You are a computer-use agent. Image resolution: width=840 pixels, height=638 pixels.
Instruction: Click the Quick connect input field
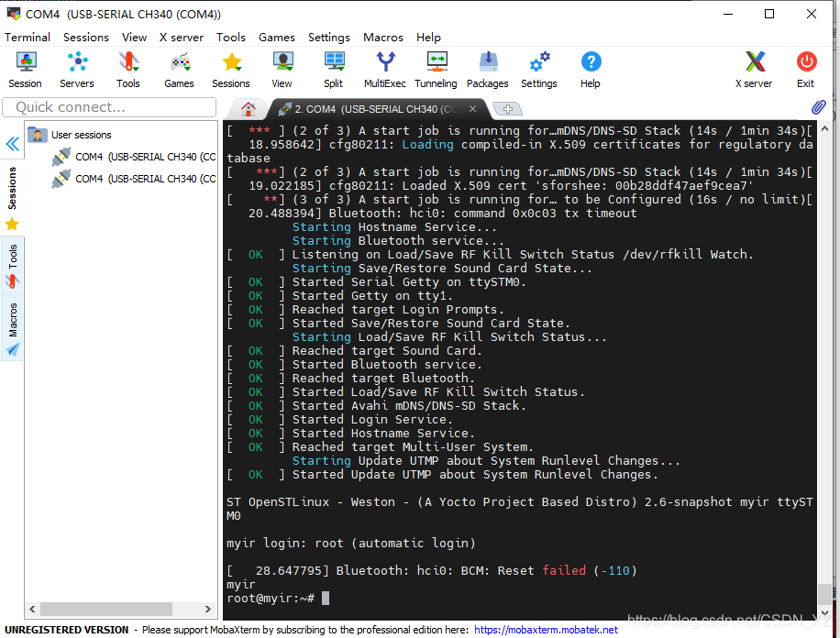(x=109, y=107)
